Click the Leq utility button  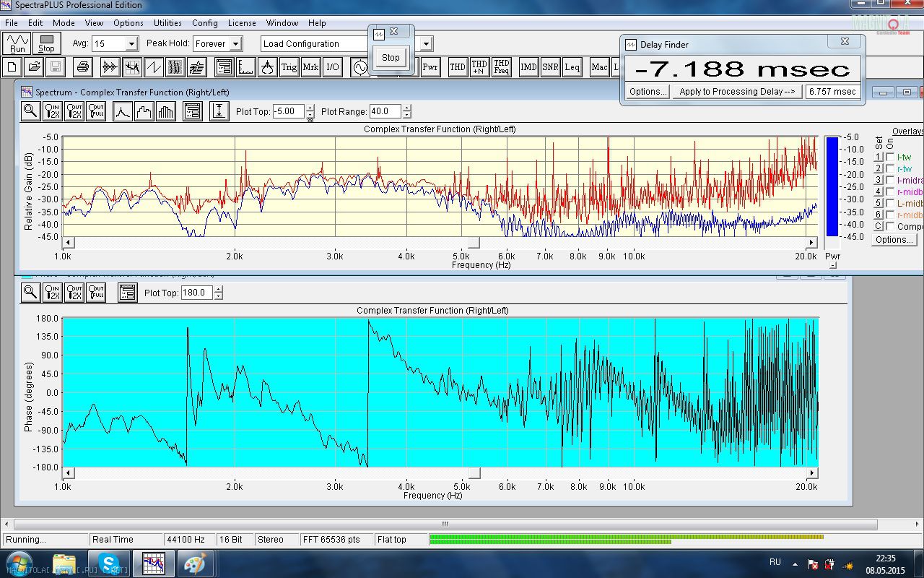point(572,67)
